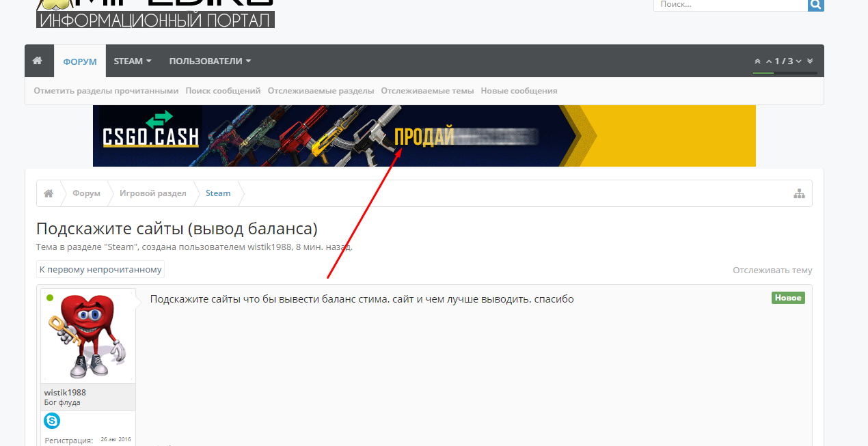Click the search magnifier button
The image size is (868, 446).
point(815,4)
